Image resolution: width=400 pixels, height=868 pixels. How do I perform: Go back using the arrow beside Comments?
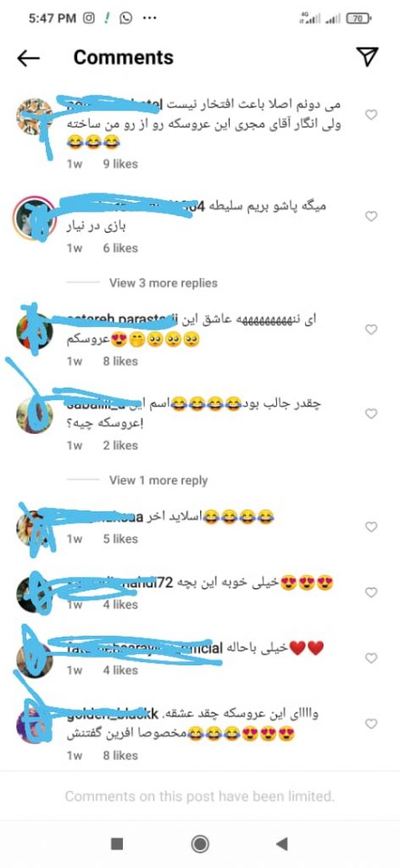28,58
